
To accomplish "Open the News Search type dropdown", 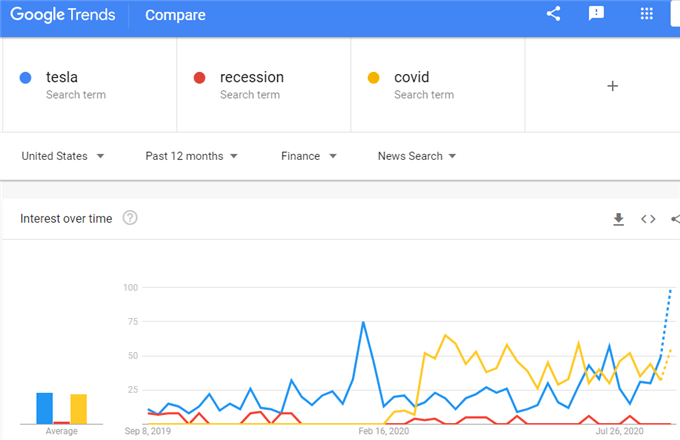I will (x=417, y=156).
